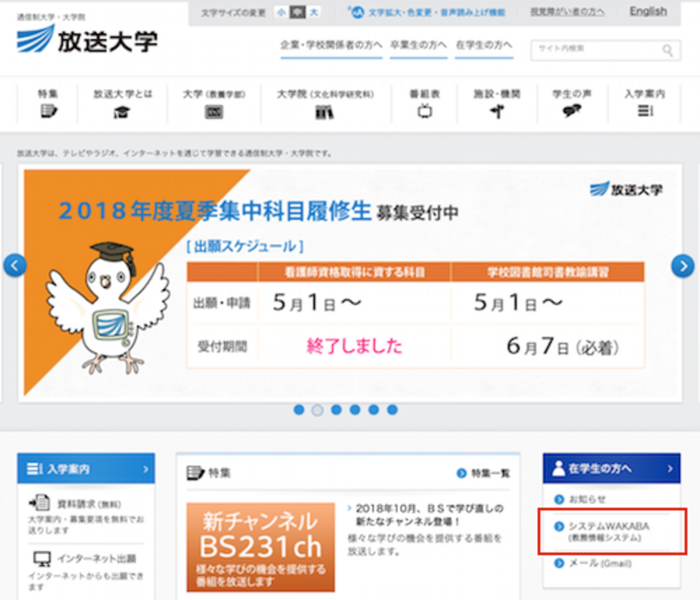Open 視覚障がい者の方へ link
Viewport: 700px width, 600px height.
(567, 12)
